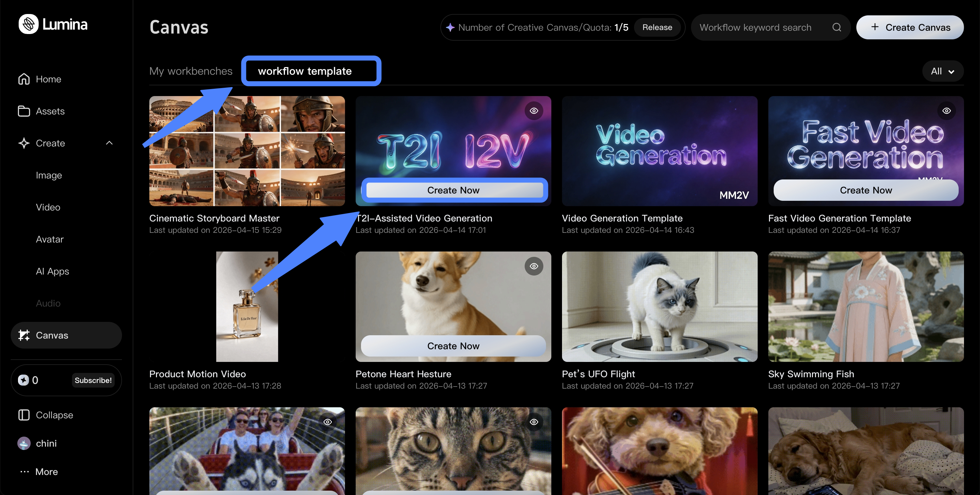Click the Lumina logo icon

click(x=29, y=24)
